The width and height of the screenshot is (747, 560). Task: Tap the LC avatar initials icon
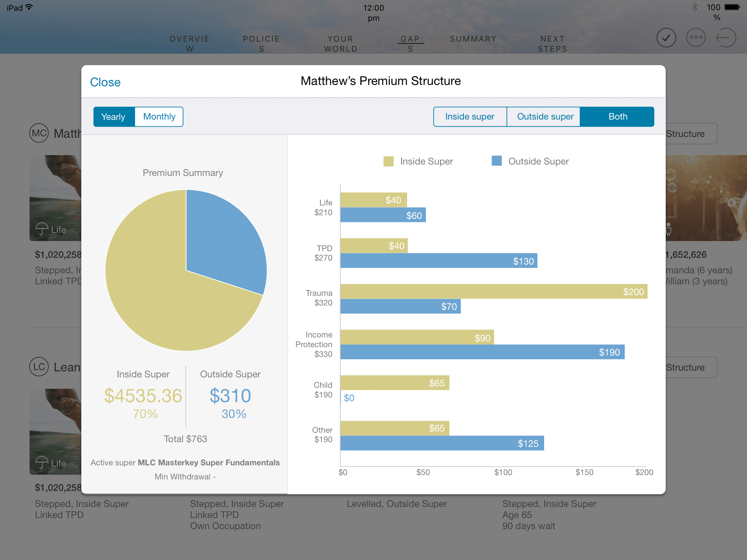tap(39, 367)
